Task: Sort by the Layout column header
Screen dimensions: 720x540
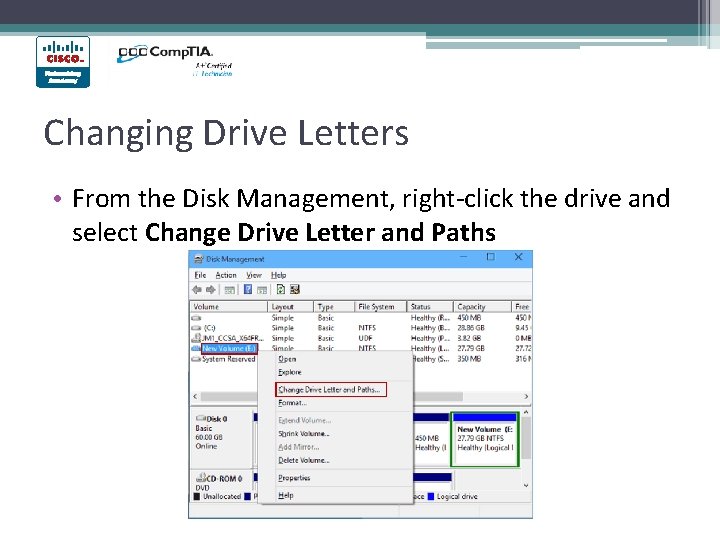Action: [291, 307]
